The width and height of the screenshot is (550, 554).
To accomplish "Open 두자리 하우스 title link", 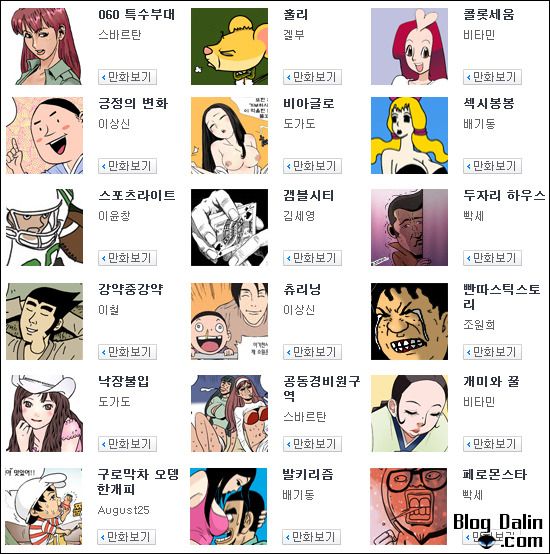I will tap(504, 195).
